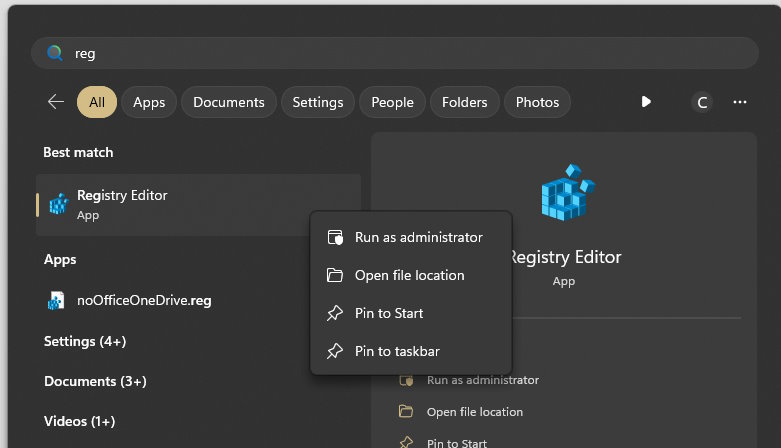Click the Apps section heading

pos(60,260)
